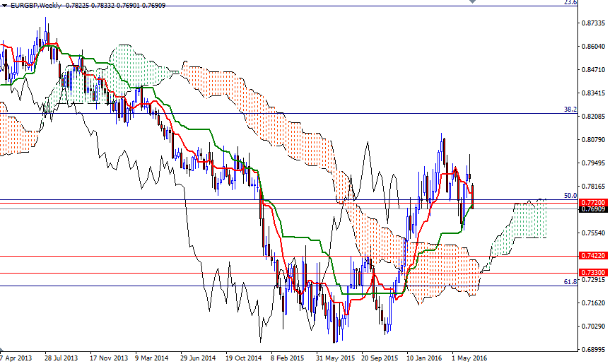Click the 1 May 2016 date label
610x364 pixels.
point(469,358)
